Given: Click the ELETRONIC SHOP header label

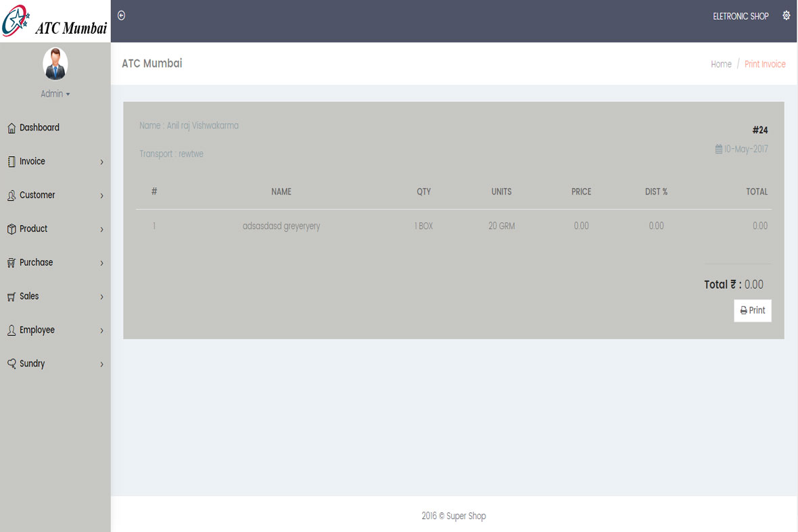Looking at the screenshot, I should pyautogui.click(x=741, y=16).
